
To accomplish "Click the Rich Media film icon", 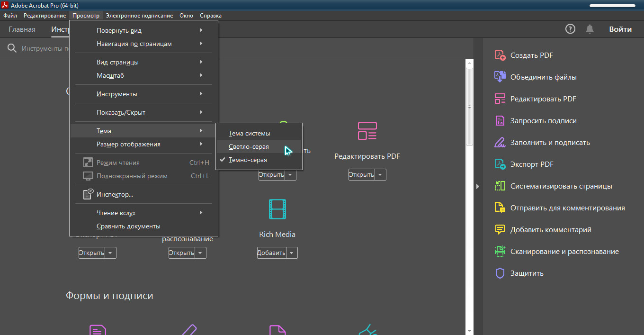I will click(277, 209).
